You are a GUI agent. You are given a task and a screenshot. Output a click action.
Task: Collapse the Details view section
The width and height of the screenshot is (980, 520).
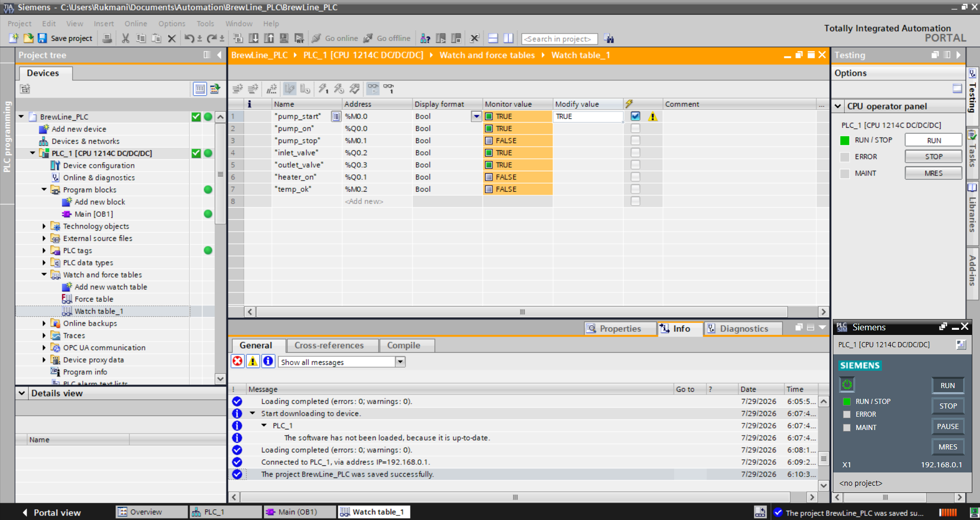[22, 393]
